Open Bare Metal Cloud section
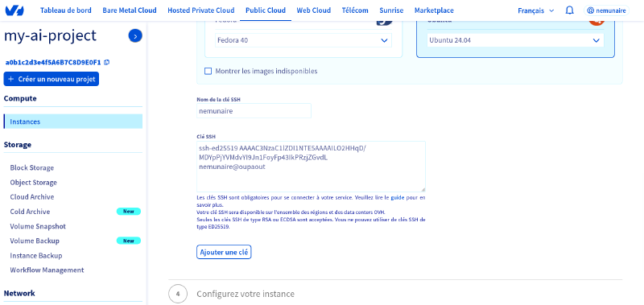 click(130, 10)
